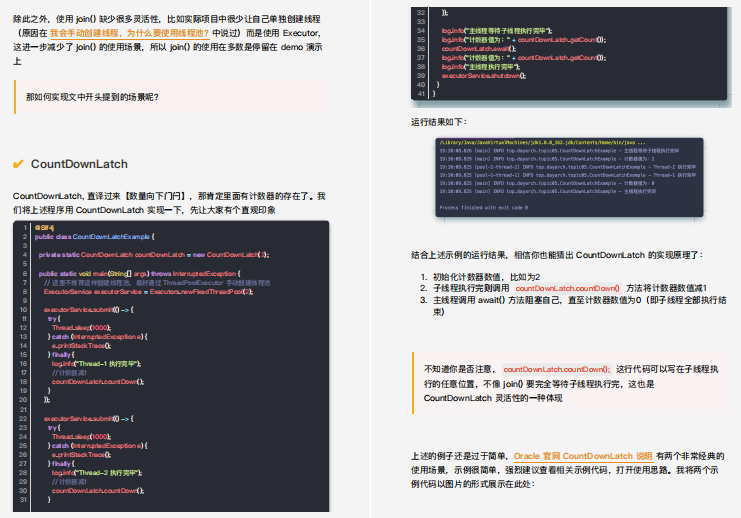The height and width of the screenshot is (518, 741).
Task: Click the CountDownLatch section heading
Action: tap(79, 164)
